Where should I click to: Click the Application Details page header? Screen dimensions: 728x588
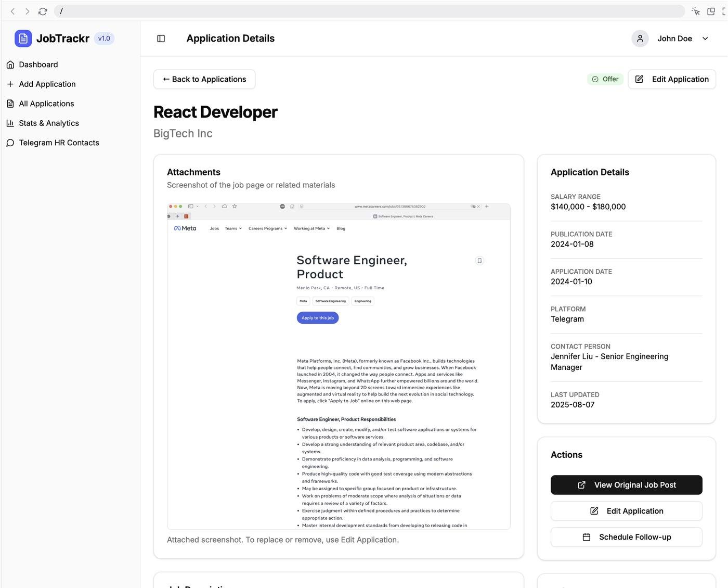230,39
